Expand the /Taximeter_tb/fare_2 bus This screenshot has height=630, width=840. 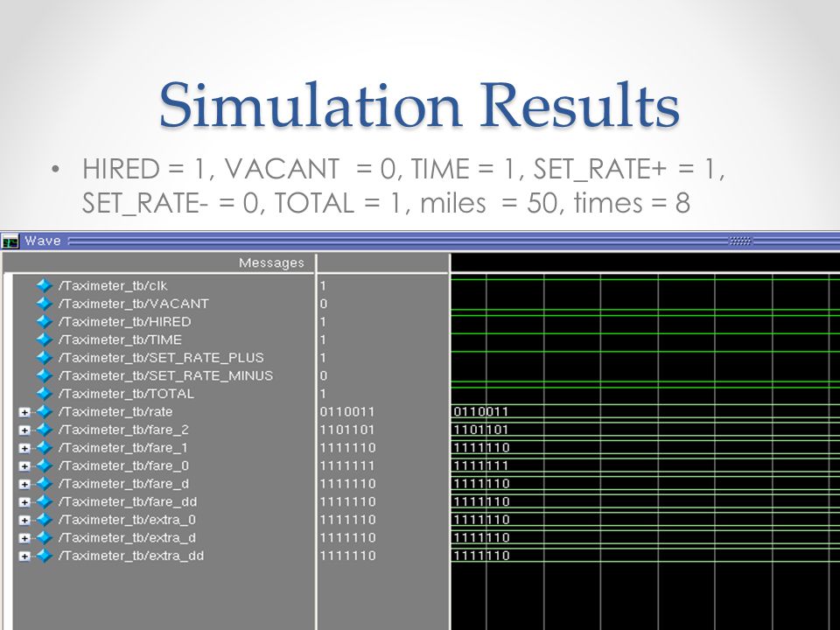coord(24,430)
